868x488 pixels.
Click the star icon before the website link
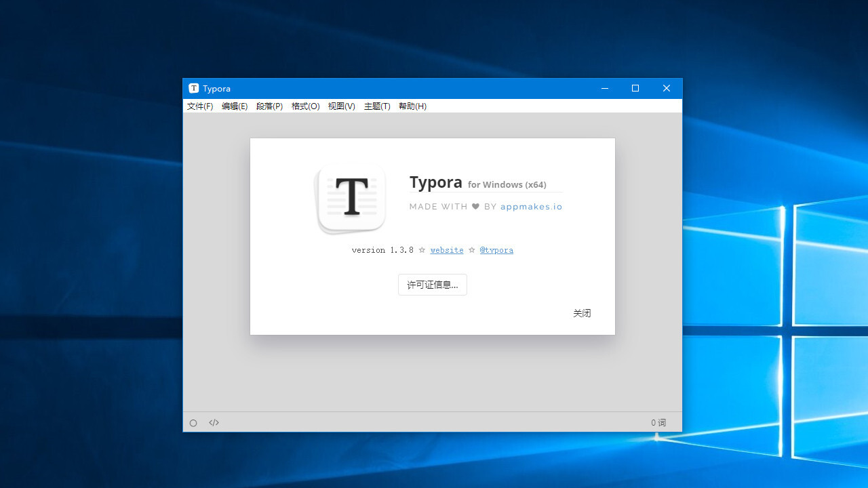click(422, 249)
